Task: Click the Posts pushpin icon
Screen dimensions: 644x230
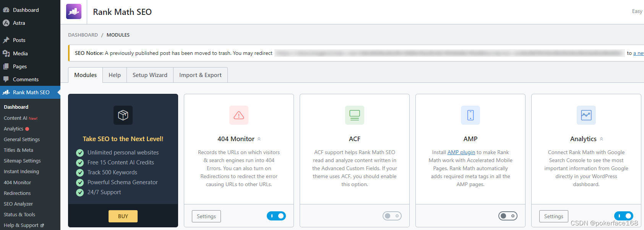Action: pos(6,40)
